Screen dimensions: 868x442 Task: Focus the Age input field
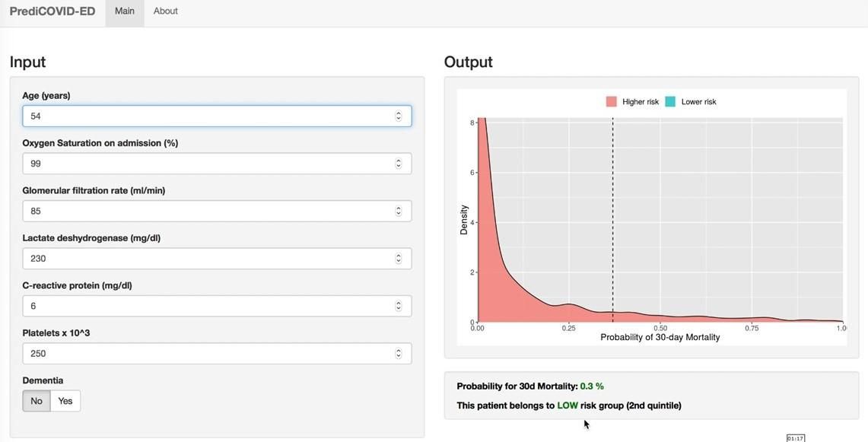pyautogui.click(x=205, y=116)
